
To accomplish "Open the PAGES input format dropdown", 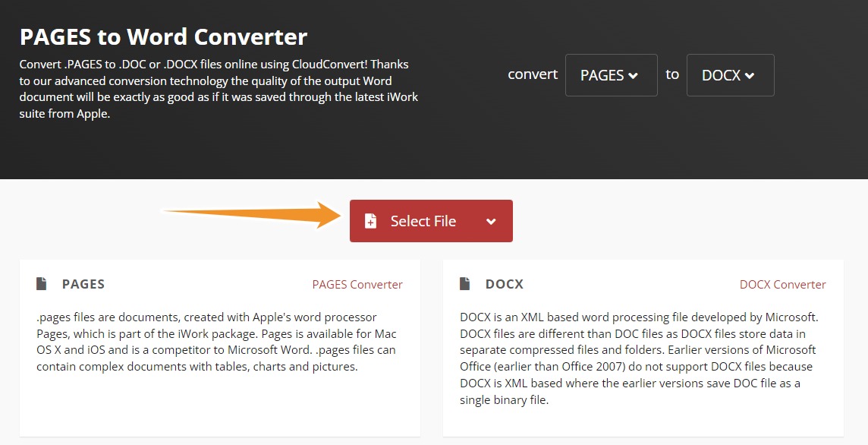I will (x=611, y=74).
